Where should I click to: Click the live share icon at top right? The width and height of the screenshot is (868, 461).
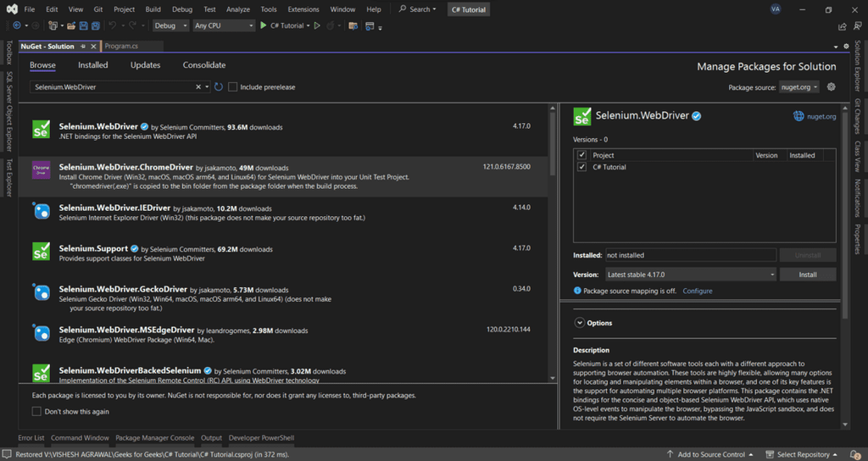coord(843,26)
